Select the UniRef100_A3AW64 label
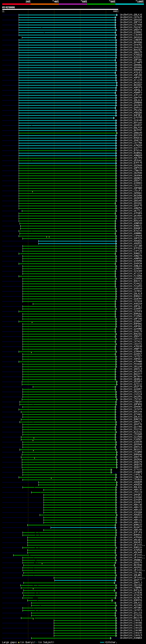 tap(131, 638)
